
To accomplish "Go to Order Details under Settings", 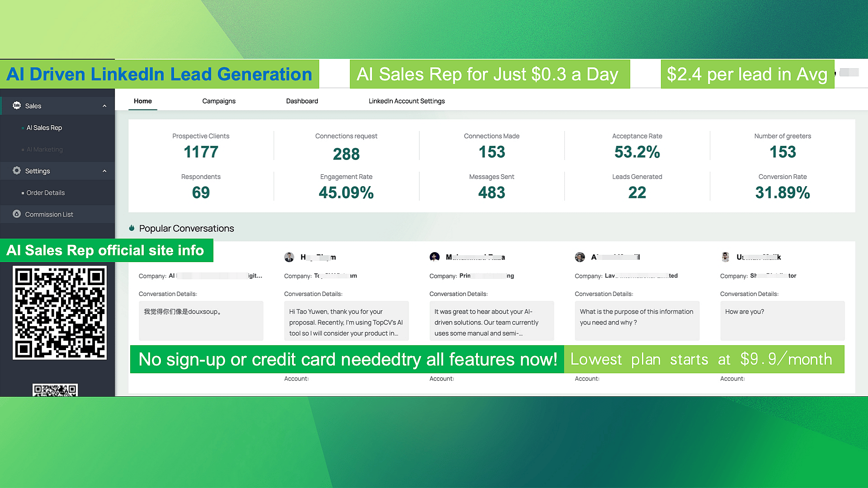I will 46,192.
